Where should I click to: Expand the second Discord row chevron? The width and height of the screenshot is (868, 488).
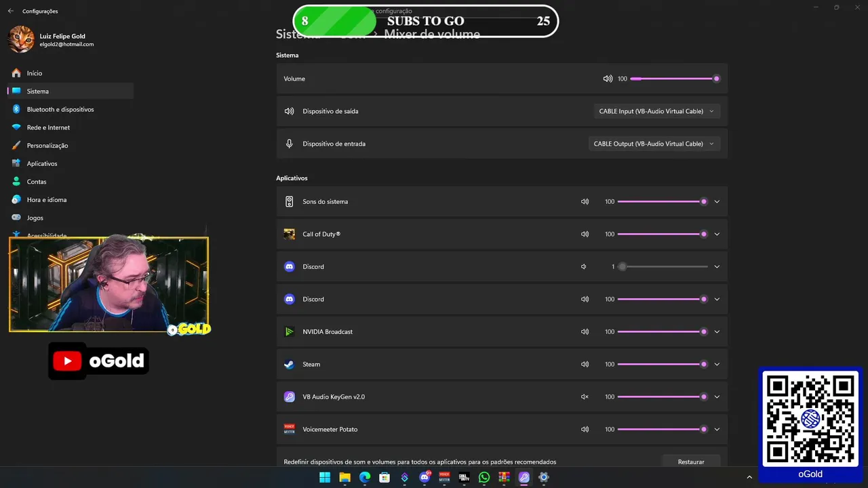pos(717,299)
